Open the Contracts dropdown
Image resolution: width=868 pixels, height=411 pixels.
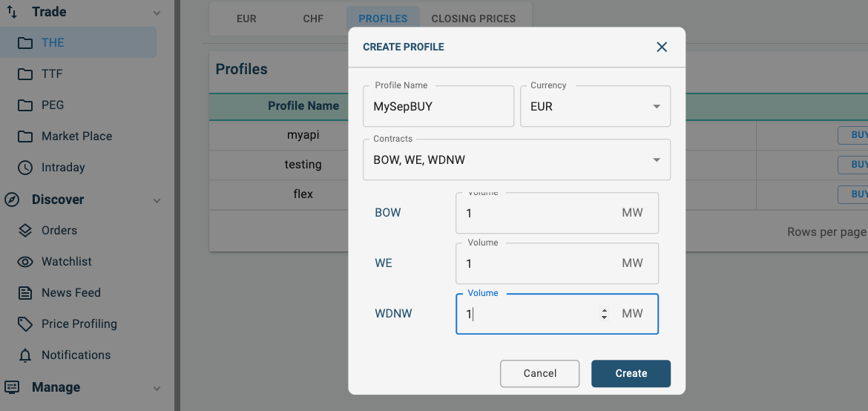click(656, 160)
